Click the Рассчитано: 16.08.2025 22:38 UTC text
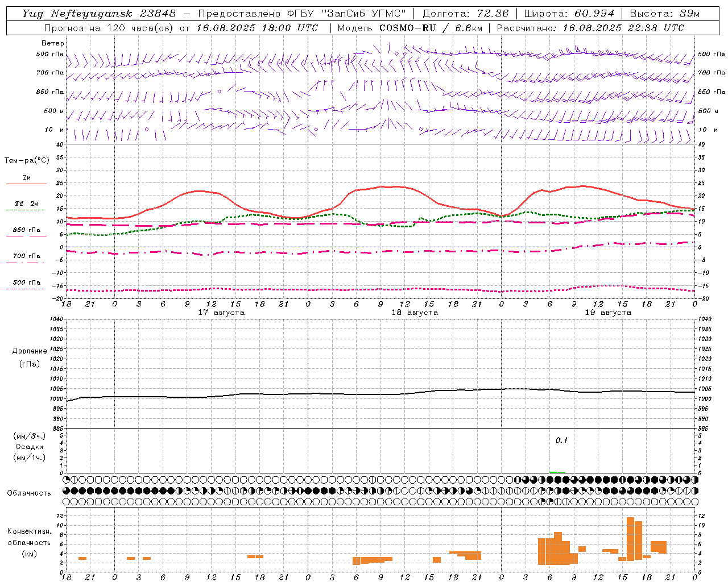The image size is (728, 582). pos(590,28)
